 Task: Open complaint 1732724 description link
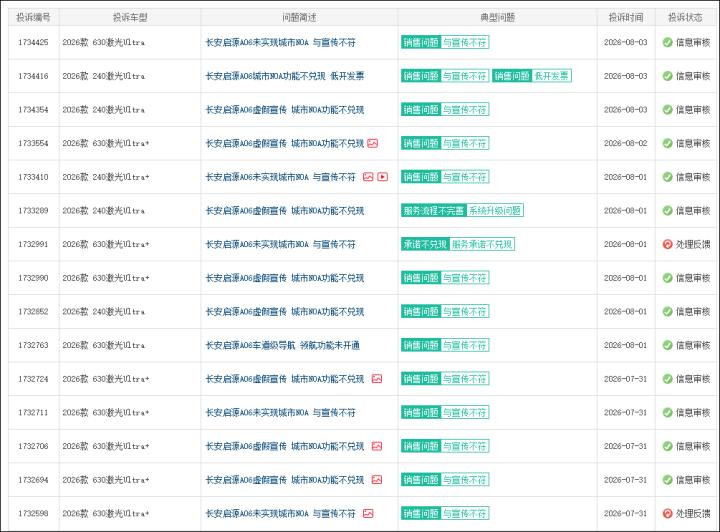(285, 379)
